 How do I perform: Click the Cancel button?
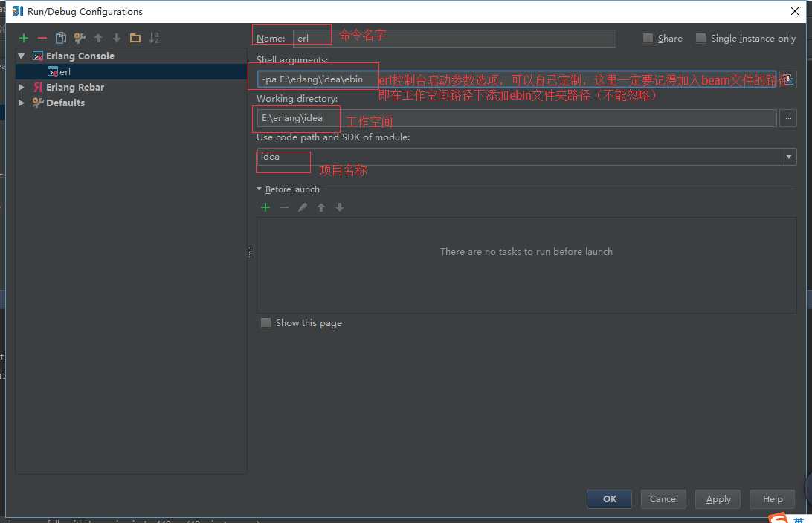click(x=663, y=499)
